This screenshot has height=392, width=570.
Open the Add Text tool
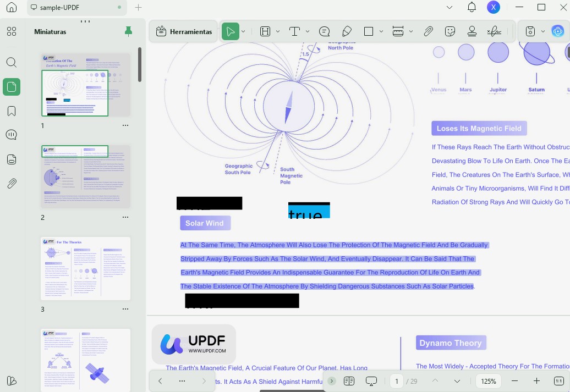(294, 31)
